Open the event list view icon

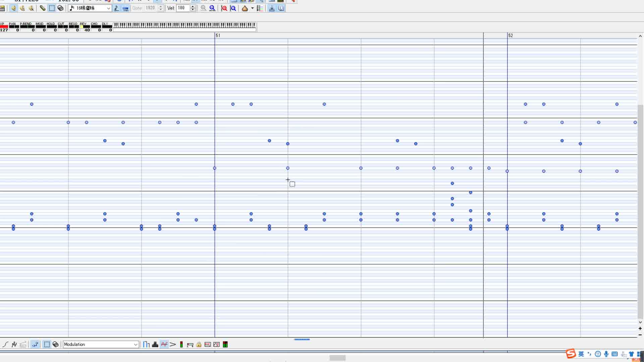coord(260,8)
